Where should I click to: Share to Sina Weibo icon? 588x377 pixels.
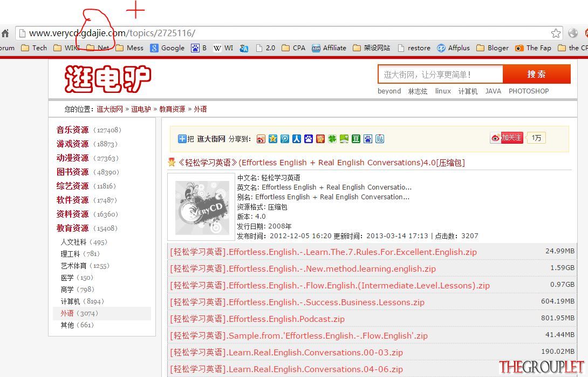(x=261, y=139)
